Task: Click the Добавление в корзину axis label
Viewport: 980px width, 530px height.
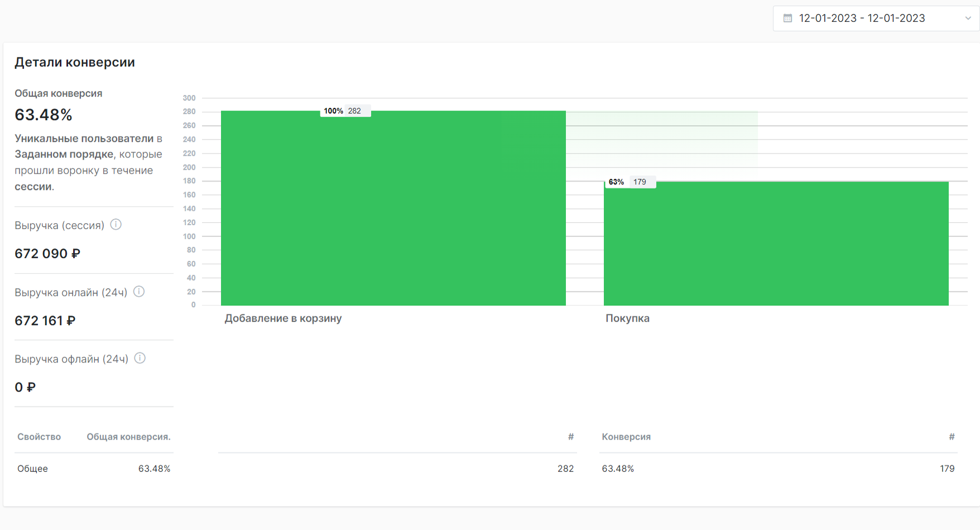Action: pyautogui.click(x=283, y=318)
